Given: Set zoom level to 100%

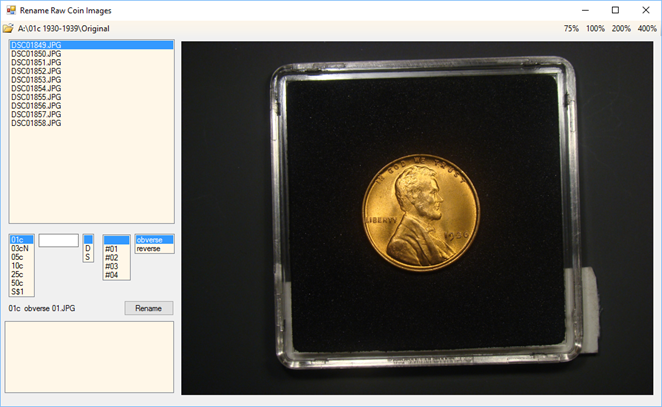Looking at the screenshot, I should [596, 28].
